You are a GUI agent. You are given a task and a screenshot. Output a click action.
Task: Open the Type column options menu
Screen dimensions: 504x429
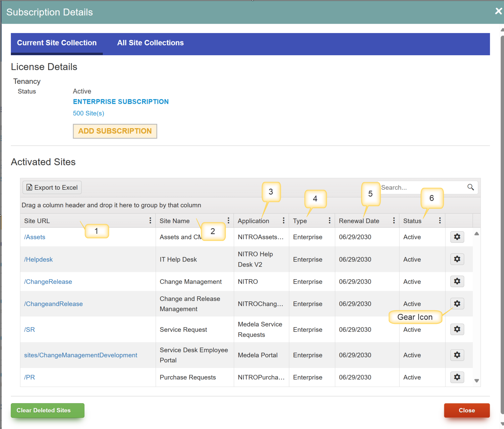pyautogui.click(x=329, y=221)
